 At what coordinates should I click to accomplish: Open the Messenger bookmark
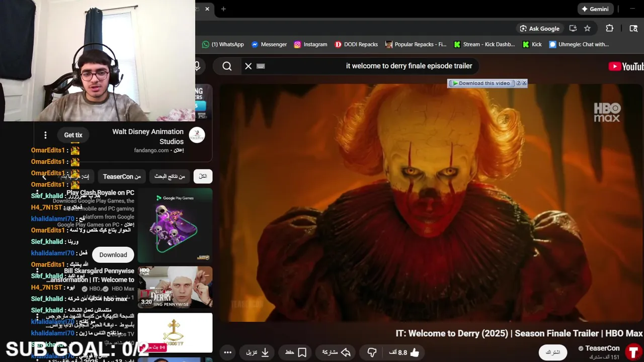tap(269, 44)
